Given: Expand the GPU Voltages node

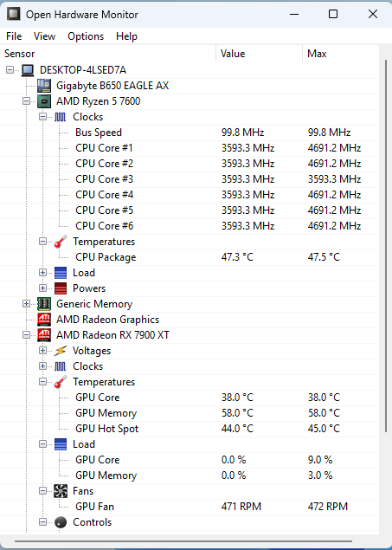Looking at the screenshot, I should 42,351.
